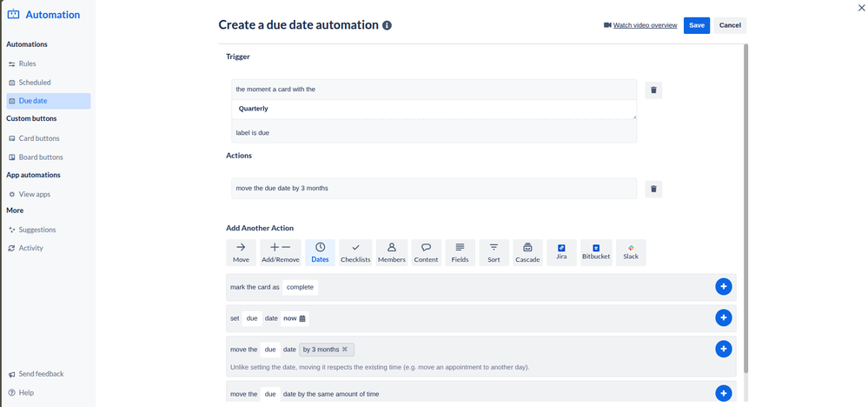
Task: Select the Cascade action tab
Action: click(527, 252)
